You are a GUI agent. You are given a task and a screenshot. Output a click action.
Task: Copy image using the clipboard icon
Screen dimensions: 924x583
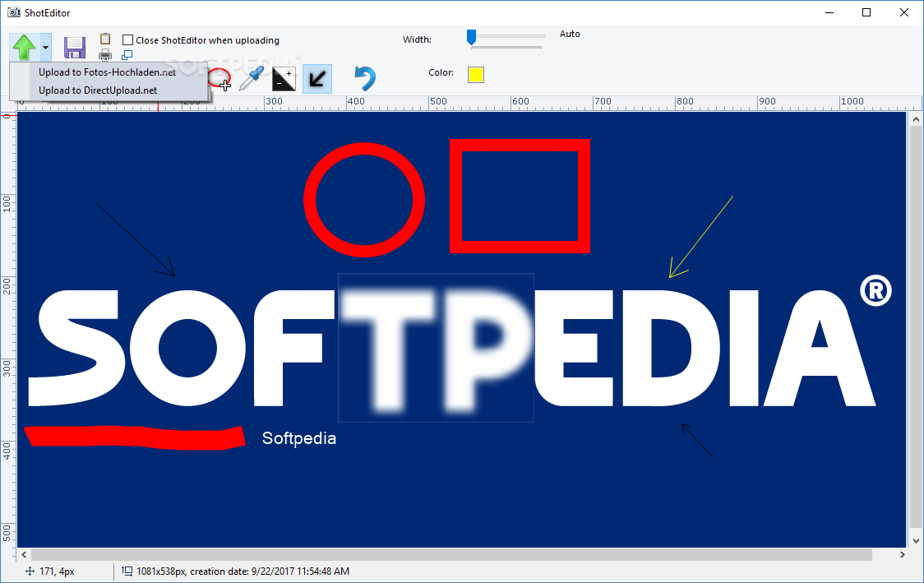pyautogui.click(x=105, y=39)
